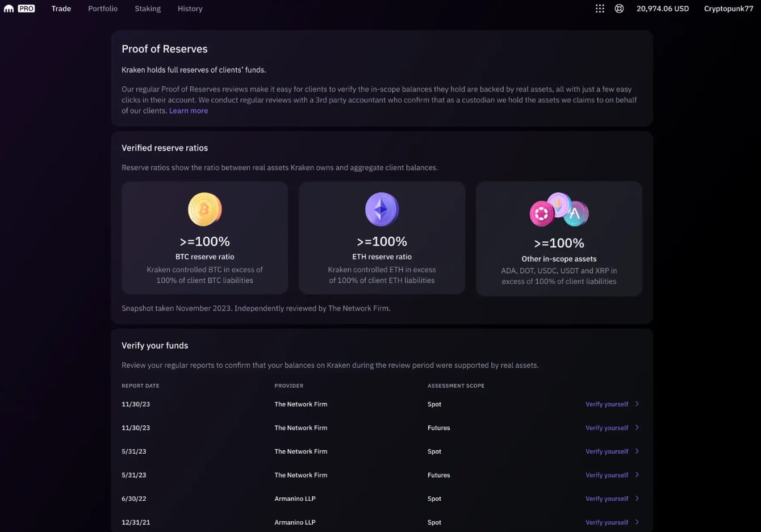Click the Kraken Pro logo
This screenshot has height=532, width=761.
click(19, 9)
